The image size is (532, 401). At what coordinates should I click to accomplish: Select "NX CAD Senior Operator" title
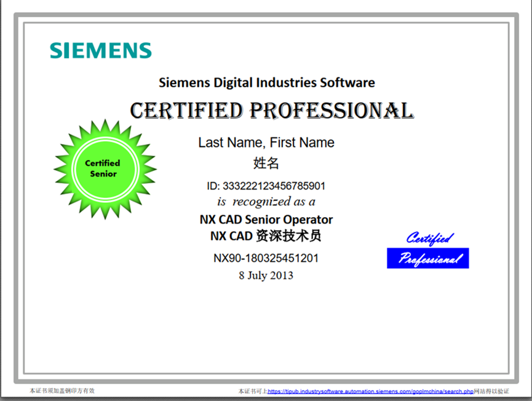266,220
